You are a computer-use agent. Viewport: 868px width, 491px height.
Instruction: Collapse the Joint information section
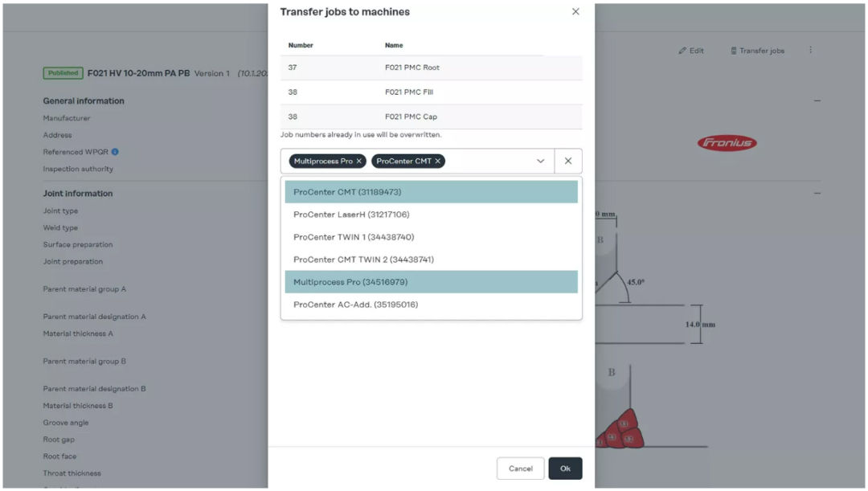point(817,194)
